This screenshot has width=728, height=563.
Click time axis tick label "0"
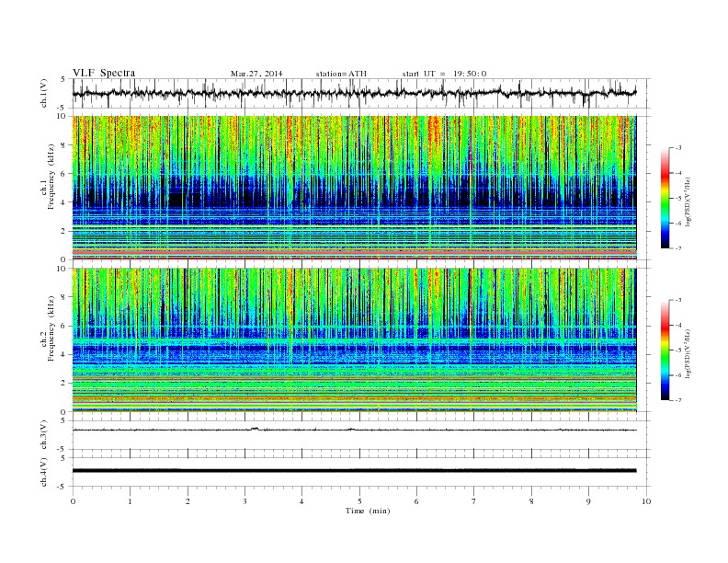(x=73, y=501)
